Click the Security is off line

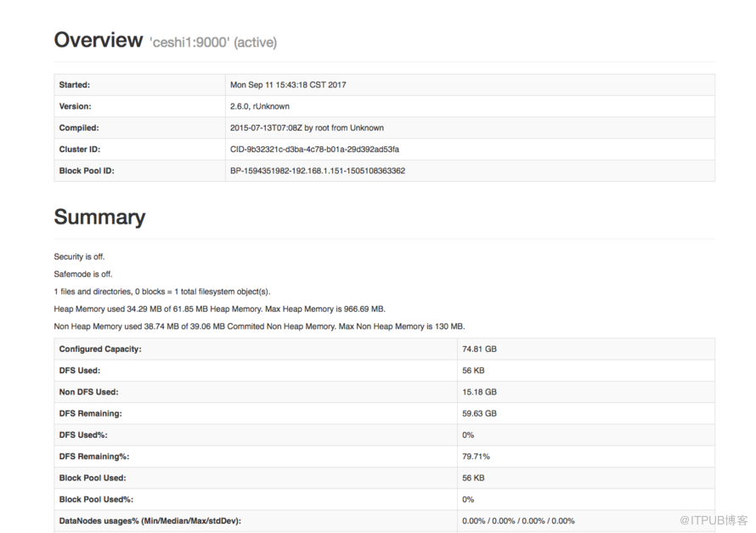(x=79, y=257)
